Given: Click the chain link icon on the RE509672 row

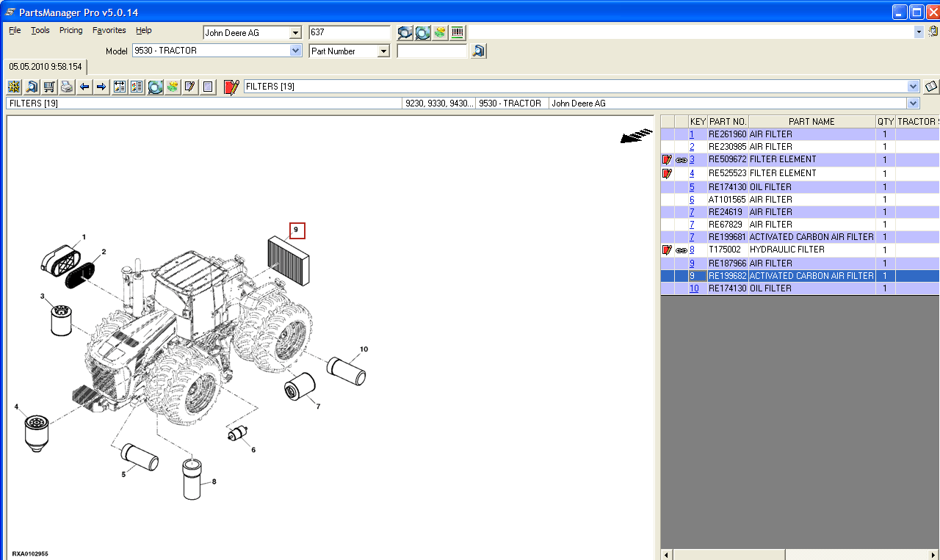Looking at the screenshot, I should click(681, 160).
